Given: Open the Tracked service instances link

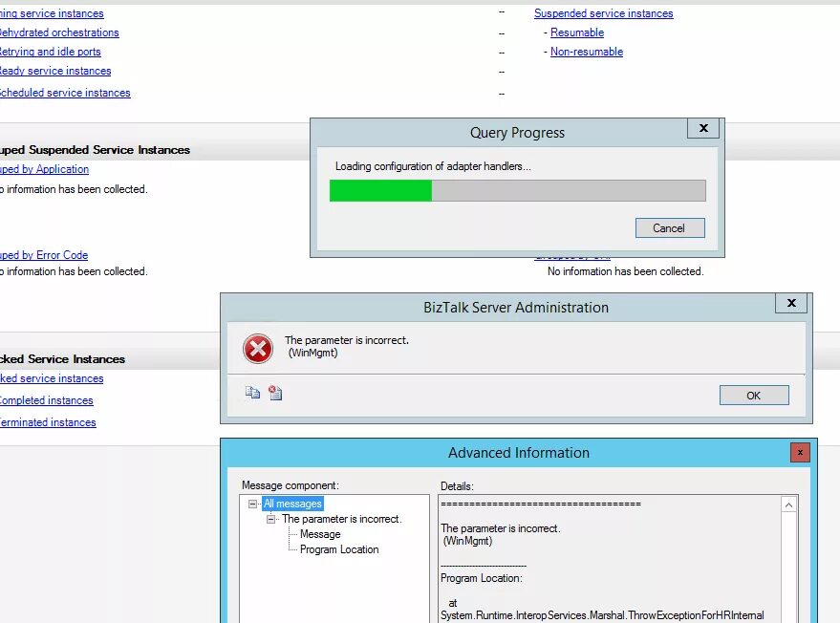Looking at the screenshot, I should coord(52,378).
